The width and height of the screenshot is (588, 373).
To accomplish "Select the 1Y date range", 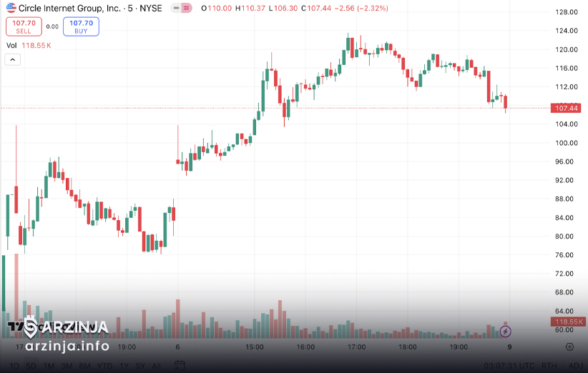I will point(124,366).
